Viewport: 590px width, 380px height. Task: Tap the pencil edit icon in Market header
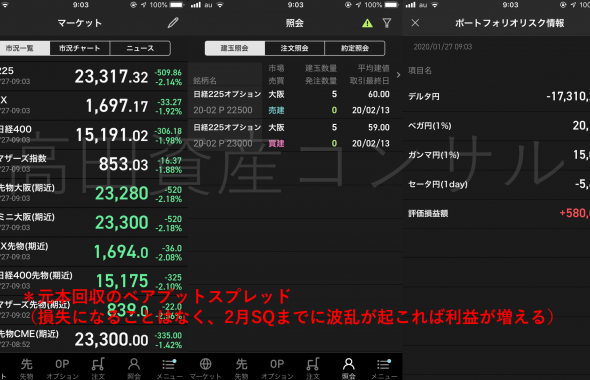point(173,23)
